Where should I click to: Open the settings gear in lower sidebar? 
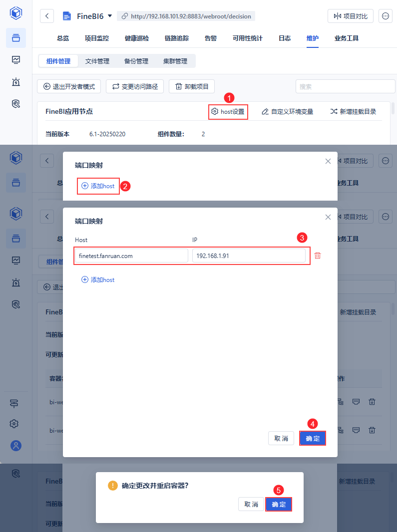tap(14, 423)
